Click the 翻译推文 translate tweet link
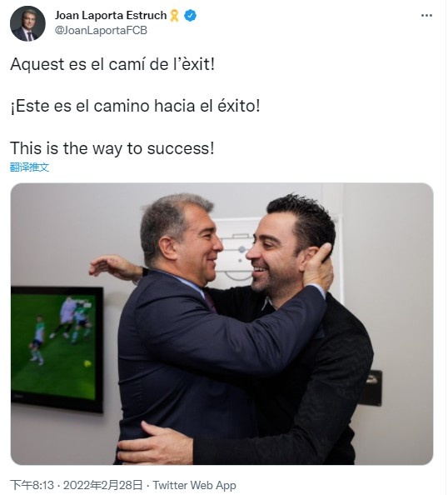 pyautogui.click(x=29, y=167)
